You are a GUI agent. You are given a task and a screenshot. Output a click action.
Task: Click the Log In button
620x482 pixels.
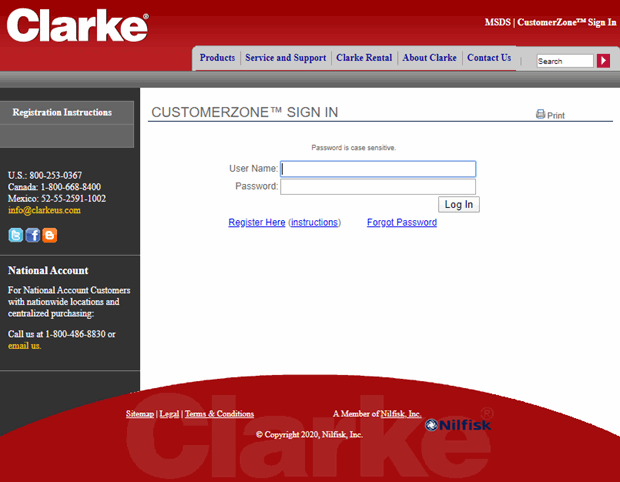click(x=459, y=204)
